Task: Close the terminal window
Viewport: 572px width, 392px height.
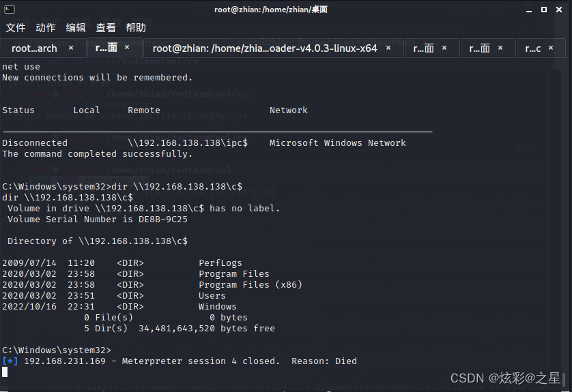Action: tap(559, 10)
